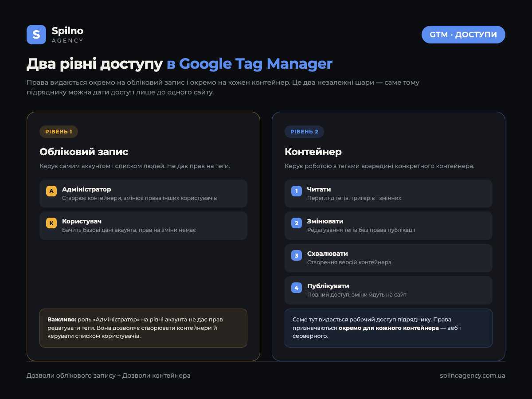
Task: Click the note starting Саме тут видається
Action: click(388, 328)
